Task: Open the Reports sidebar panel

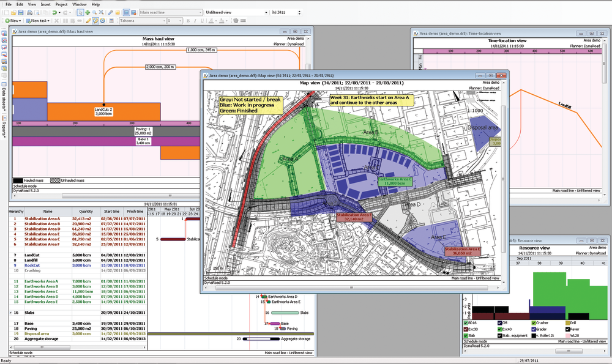Action: (x=4, y=127)
